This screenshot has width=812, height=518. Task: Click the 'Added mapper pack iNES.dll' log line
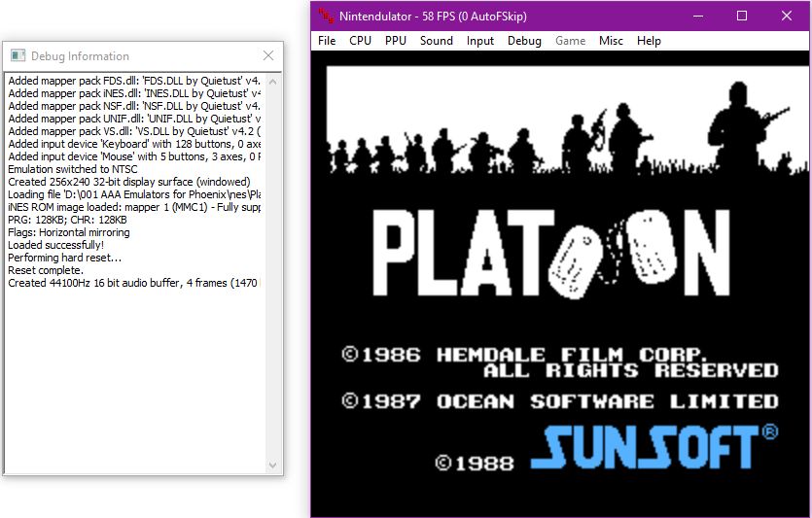click(x=134, y=93)
